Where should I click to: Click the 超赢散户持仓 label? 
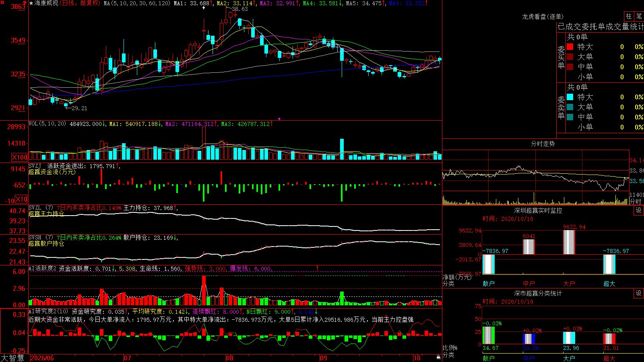(x=46, y=243)
